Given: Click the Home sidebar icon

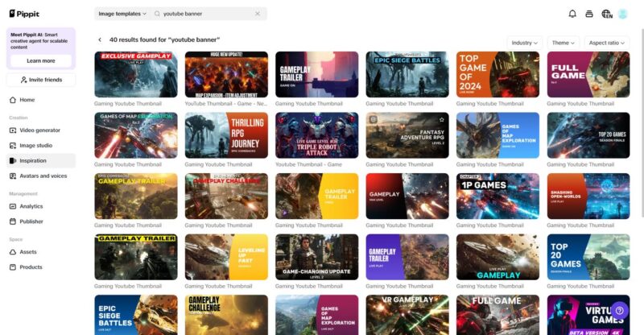Looking at the screenshot, I should 13,100.
